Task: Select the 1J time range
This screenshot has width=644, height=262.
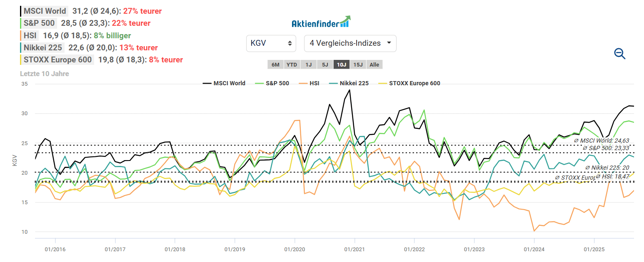Action: 309,64
